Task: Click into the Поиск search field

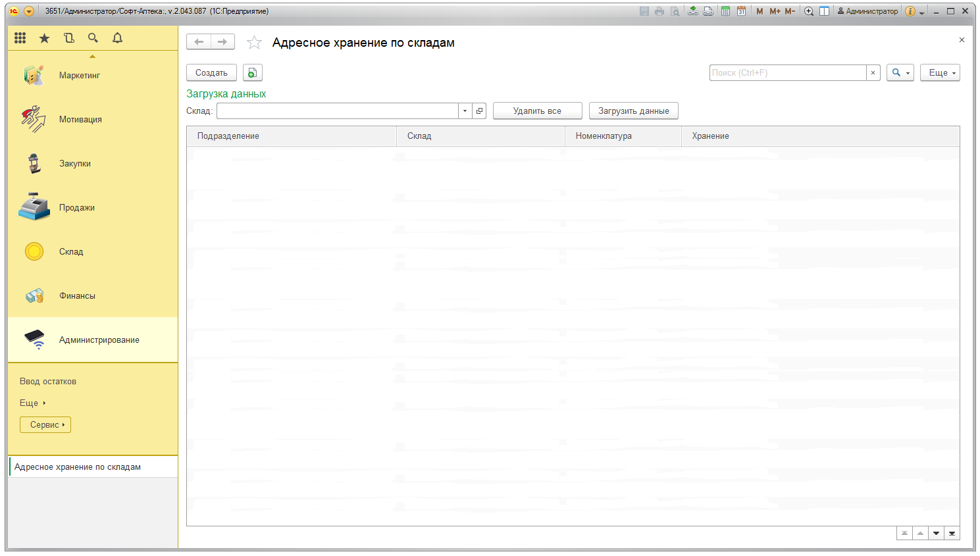Action: coord(787,73)
